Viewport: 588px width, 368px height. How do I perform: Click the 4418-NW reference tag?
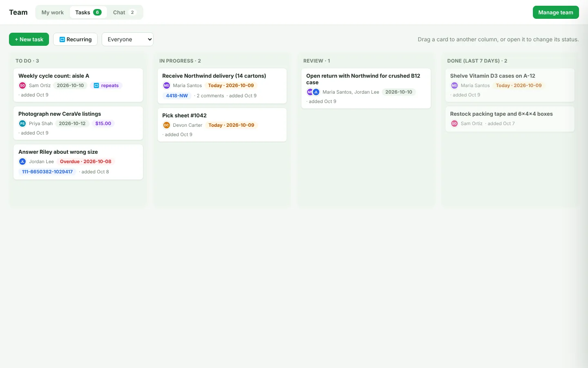(x=177, y=96)
